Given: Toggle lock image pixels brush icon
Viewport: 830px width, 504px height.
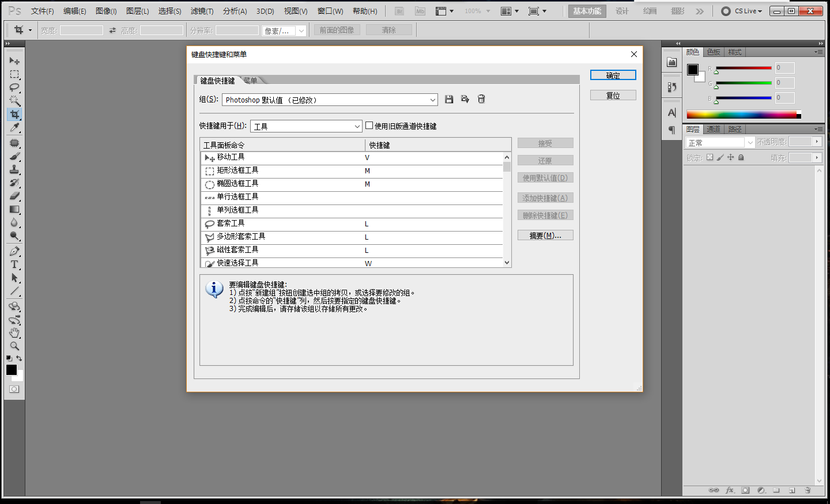Looking at the screenshot, I should [720, 157].
